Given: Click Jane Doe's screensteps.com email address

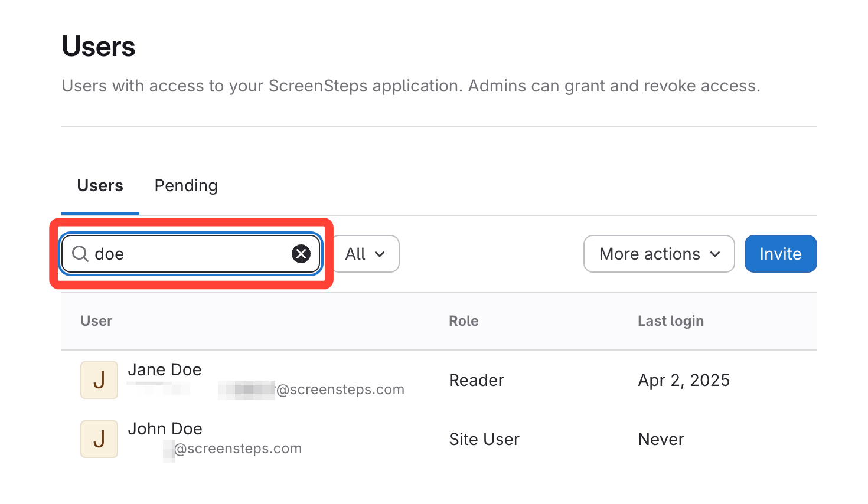Looking at the screenshot, I should click(x=340, y=390).
